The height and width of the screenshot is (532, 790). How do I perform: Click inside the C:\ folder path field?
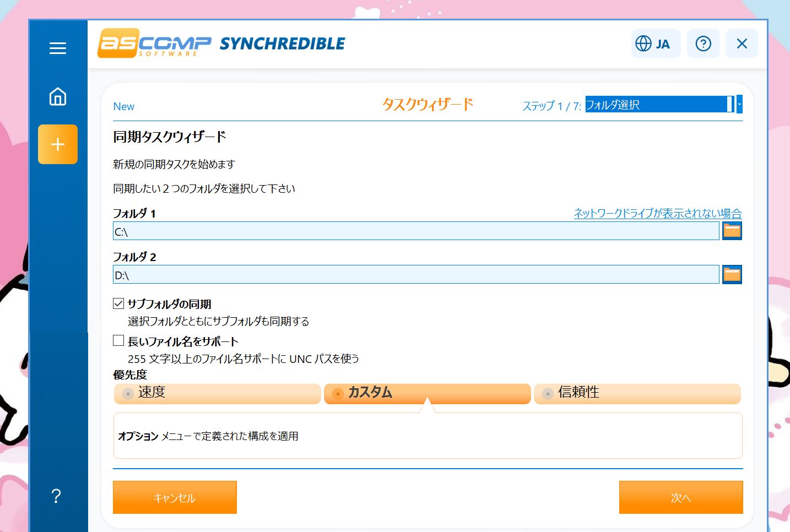pyautogui.click(x=413, y=231)
